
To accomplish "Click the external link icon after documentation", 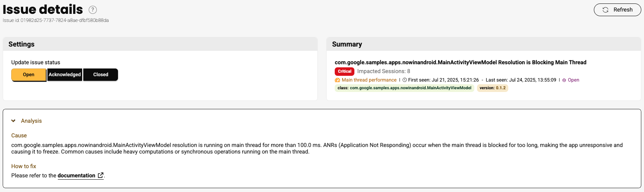I will click(100, 175).
